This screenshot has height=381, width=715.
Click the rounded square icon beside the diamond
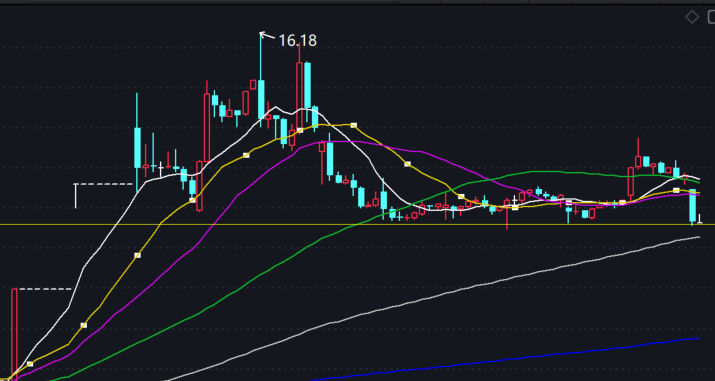tap(711, 18)
